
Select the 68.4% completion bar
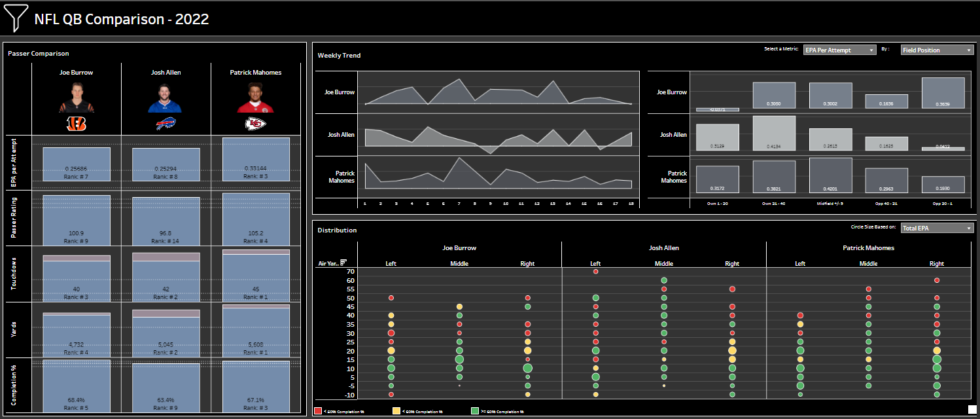click(77, 386)
